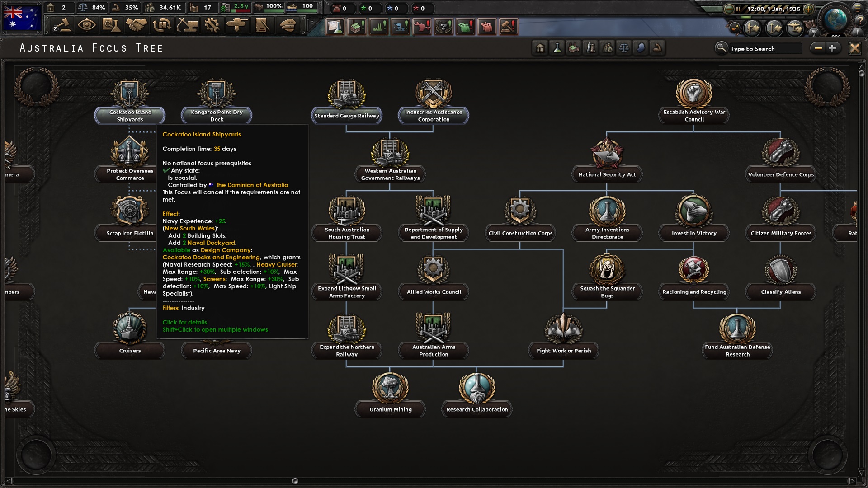Select Volunteer Defence Corps focus

tap(781, 160)
